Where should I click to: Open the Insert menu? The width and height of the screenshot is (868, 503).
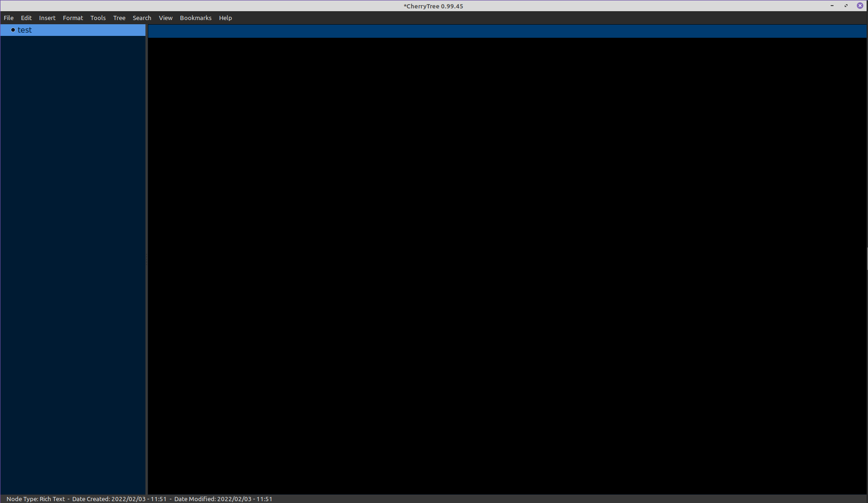(47, 18)
